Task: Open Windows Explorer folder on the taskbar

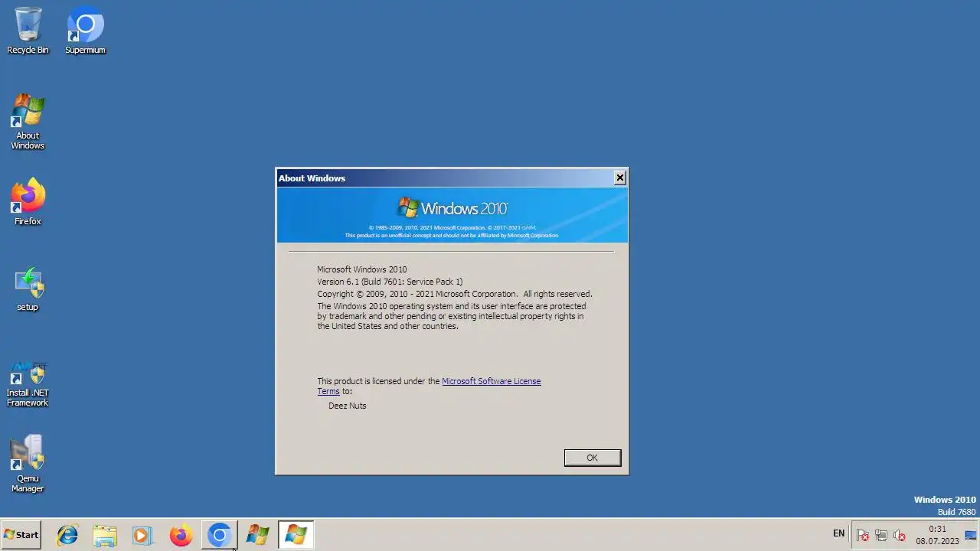Action: point(105,535)
